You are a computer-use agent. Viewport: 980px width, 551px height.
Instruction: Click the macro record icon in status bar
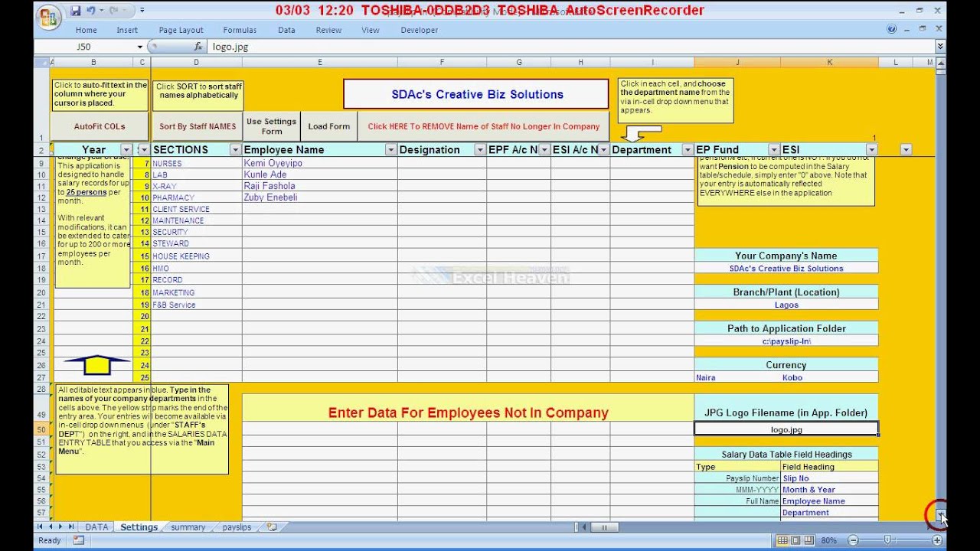pos(79,540)
